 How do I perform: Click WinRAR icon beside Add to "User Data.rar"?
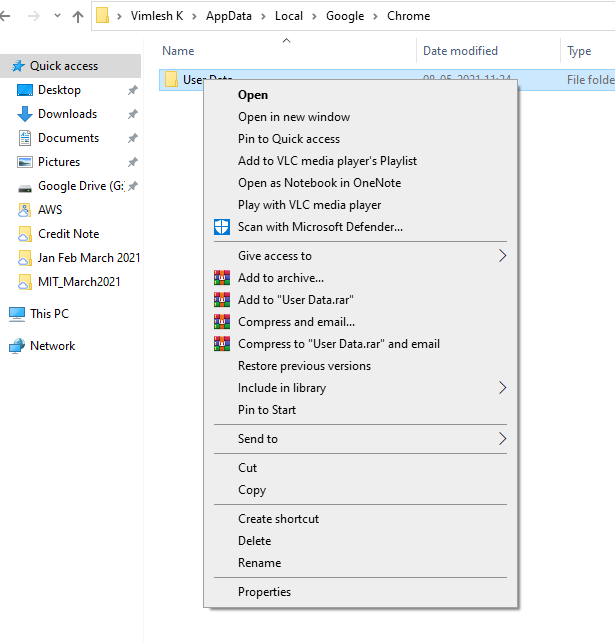click(222, 300)
